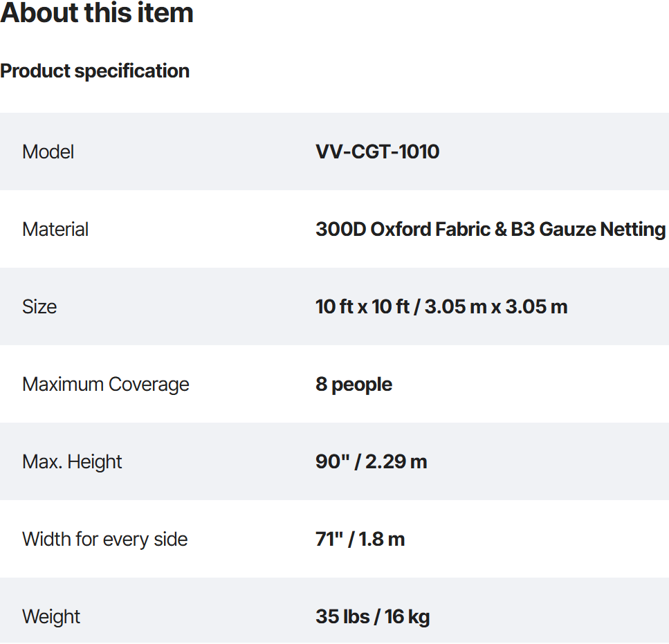Screen dimensions: 669x644
Task: Select the Material row label
Action: (x=55, y=230)
